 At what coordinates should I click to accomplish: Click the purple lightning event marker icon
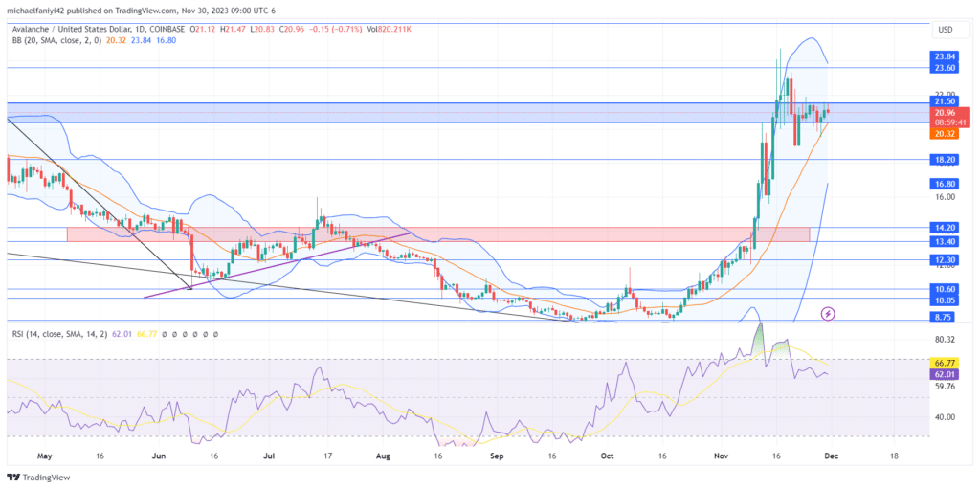pos(828,313)
